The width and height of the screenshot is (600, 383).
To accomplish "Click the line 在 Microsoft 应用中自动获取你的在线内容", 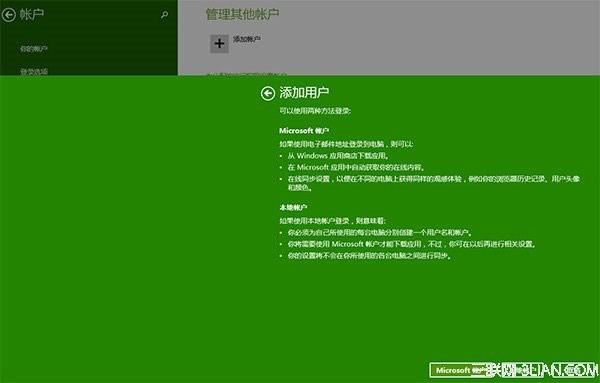I will pyautogui.click(x=356, y=167).
